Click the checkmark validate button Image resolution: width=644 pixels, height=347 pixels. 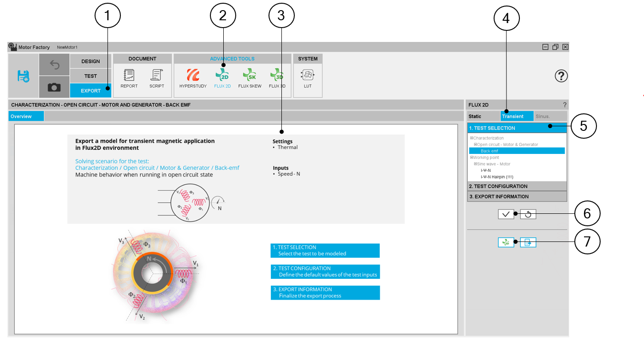tap(506, 214)
